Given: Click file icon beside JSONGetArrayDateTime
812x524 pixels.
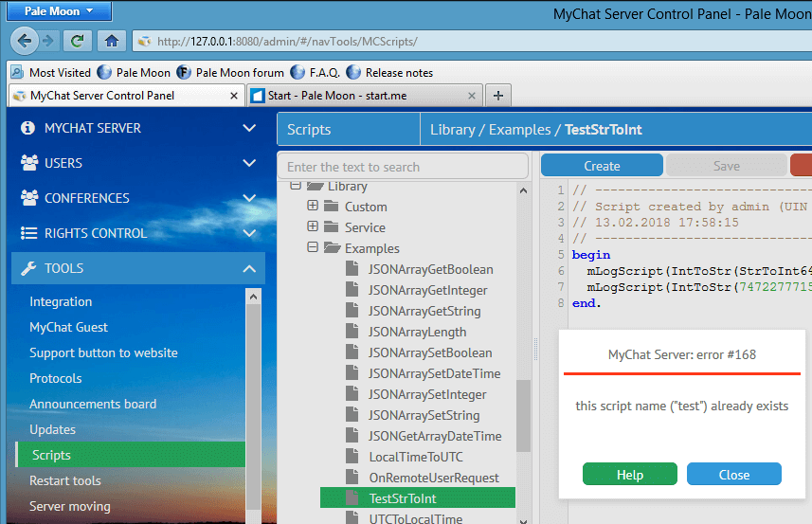Looking at the screenshot, I should click(x=352, y=435).
